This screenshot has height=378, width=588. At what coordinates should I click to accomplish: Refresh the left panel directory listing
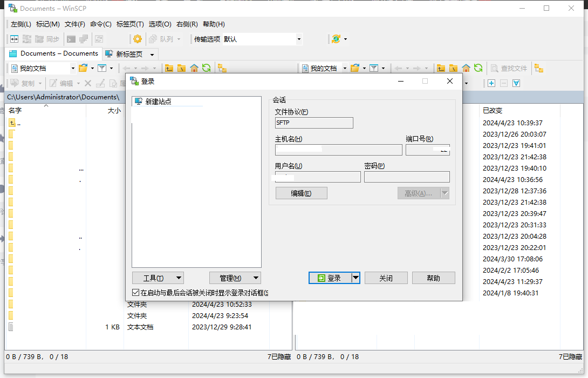206,68
